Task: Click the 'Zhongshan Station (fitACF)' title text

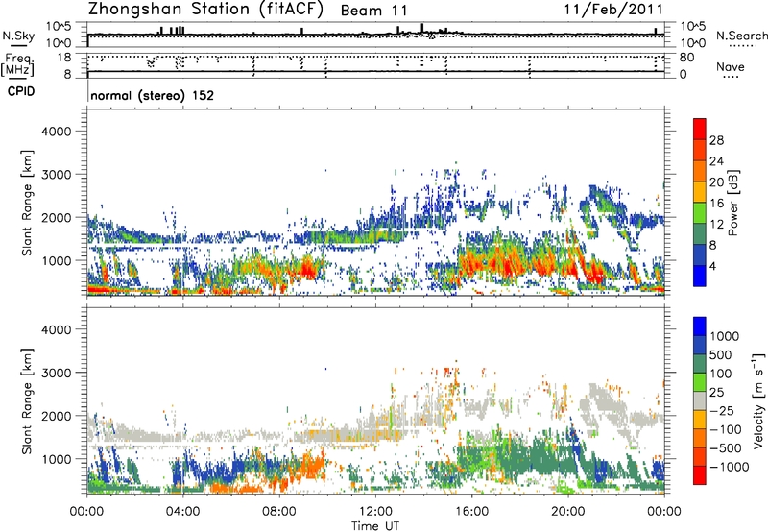Action: pyautogui.click(x=206, y=10)
